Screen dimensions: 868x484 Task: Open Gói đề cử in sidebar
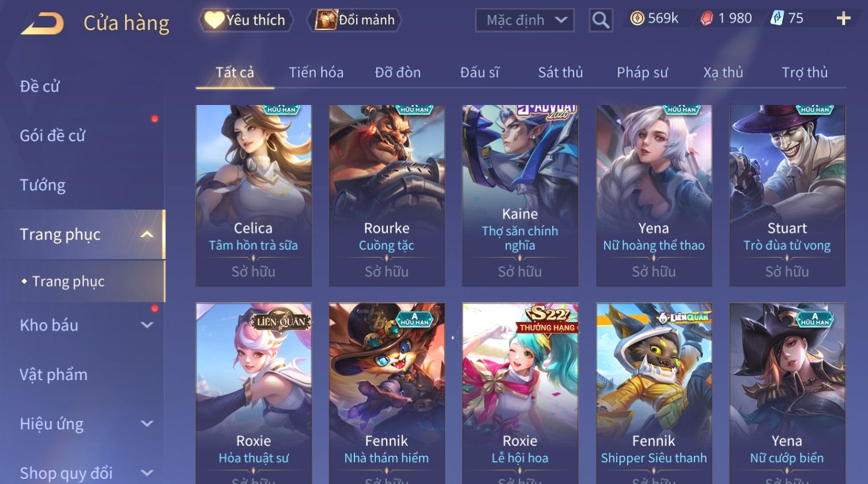click(52, 136)
